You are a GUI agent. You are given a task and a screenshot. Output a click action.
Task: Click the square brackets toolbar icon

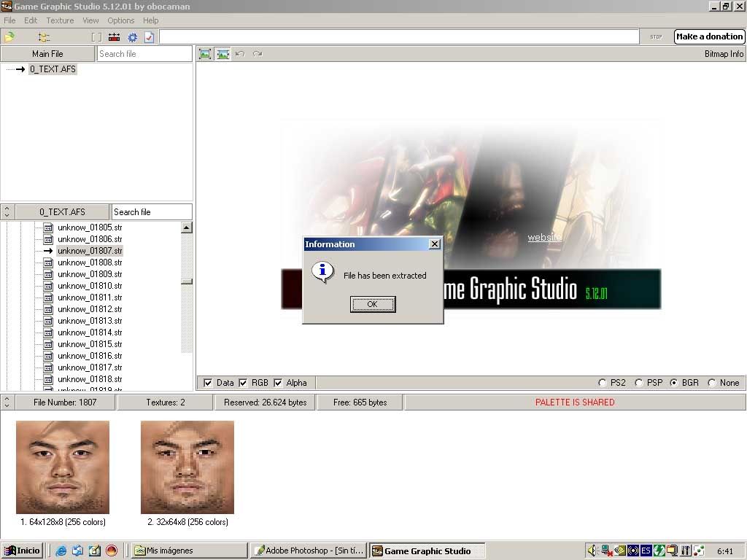click(97, 37)
